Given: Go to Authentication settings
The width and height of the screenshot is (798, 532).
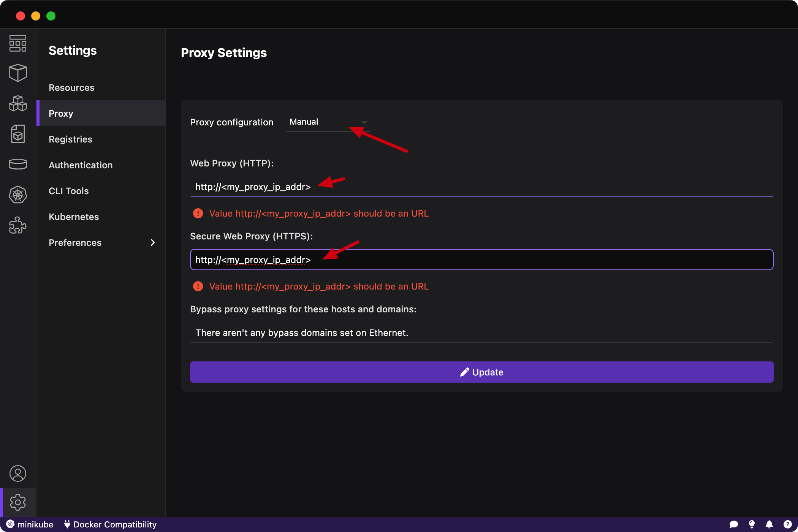Looking at the screenshot, I should [x=81, y=165].
